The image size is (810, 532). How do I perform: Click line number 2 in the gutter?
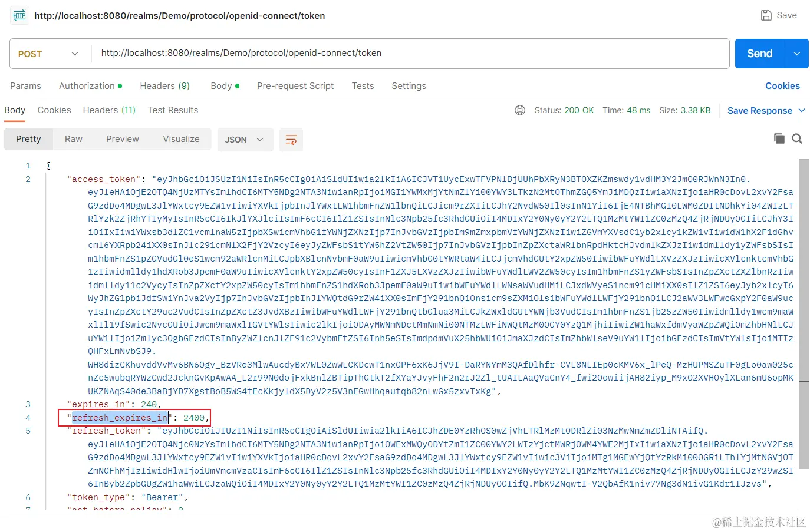tap(28, 179)
